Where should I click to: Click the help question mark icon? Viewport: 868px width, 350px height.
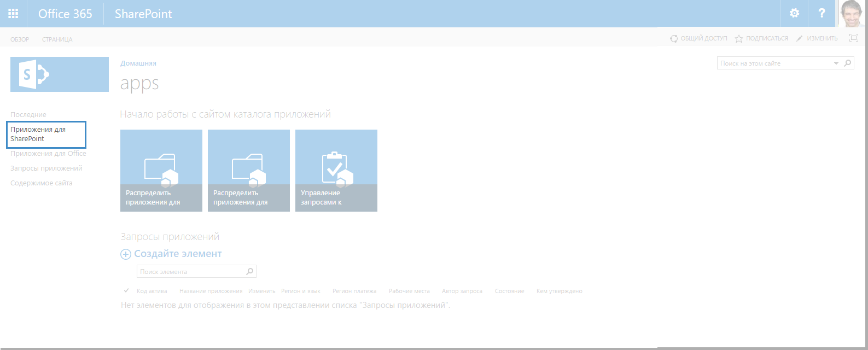pos(822,14)
